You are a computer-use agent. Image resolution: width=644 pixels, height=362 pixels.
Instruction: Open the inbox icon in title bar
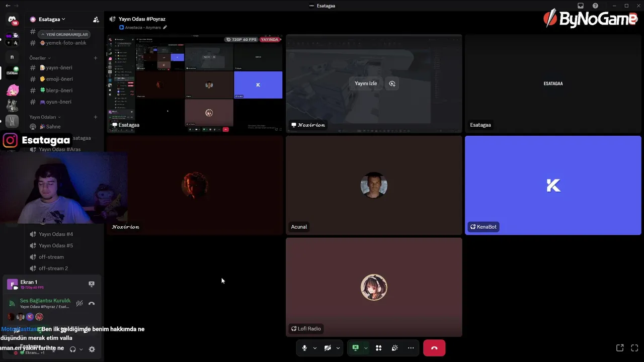point(581,6)
